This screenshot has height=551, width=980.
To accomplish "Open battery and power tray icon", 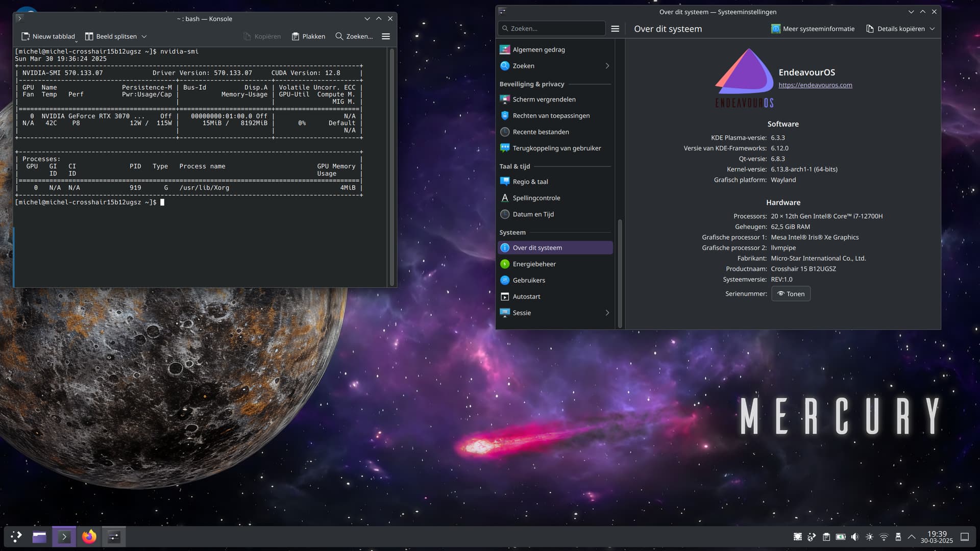I will (841, 537).
